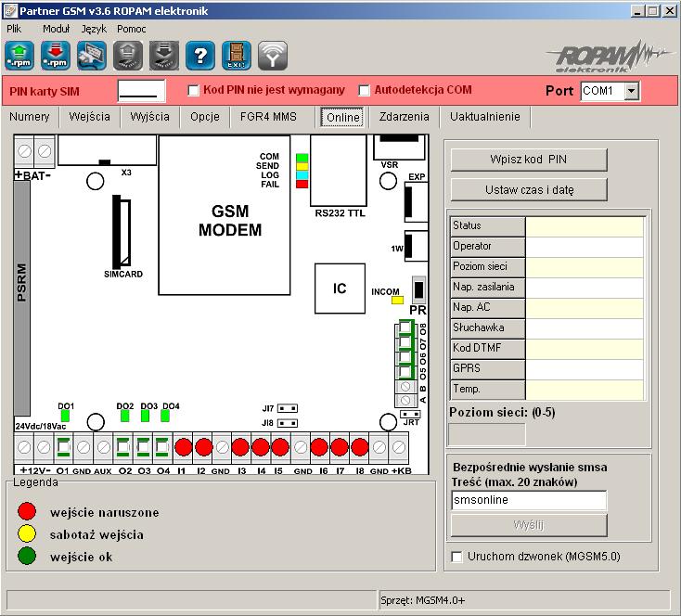Click the grey antenna signal icon

[273, 56]
